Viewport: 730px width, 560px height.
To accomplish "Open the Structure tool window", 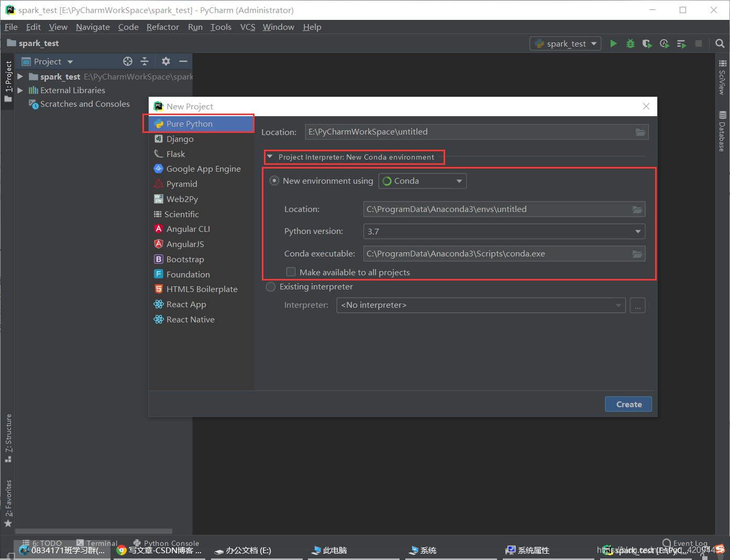I will click(8, 438).
